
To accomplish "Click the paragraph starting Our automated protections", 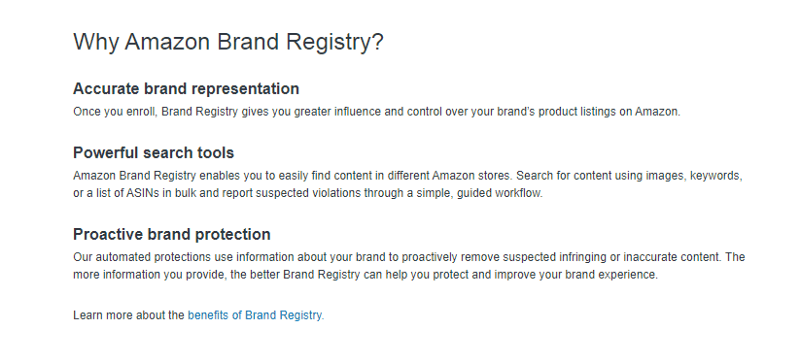I will [x=409, y=266].
